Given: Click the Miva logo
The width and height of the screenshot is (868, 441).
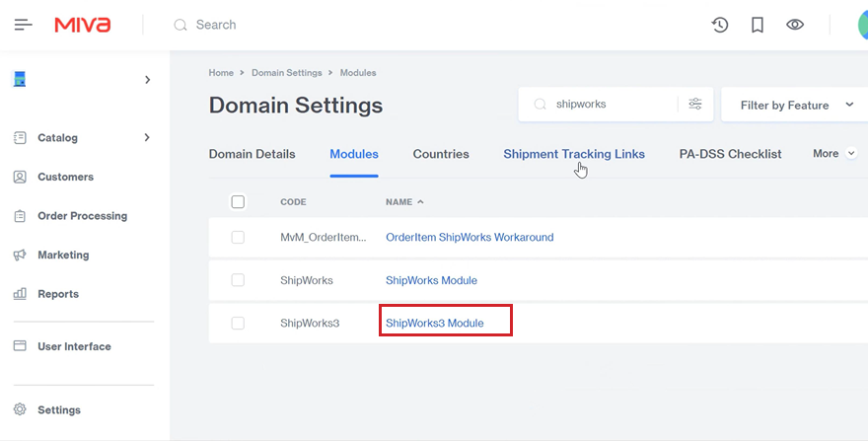Looking at the screenshot, I should pyautogui.click(x=83, y=25).
